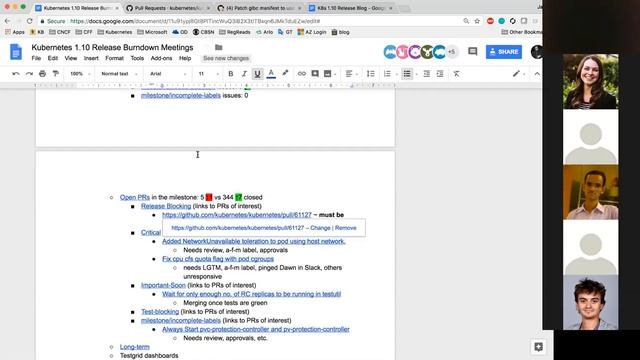Open the Edit menu
This screenshot has height=360, width=640.
point(53,58)
